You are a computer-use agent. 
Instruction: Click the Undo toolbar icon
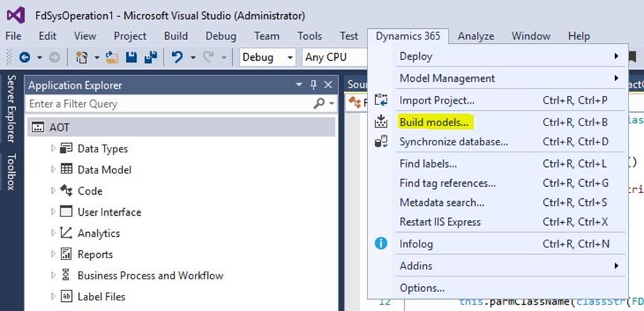[178, 58]
